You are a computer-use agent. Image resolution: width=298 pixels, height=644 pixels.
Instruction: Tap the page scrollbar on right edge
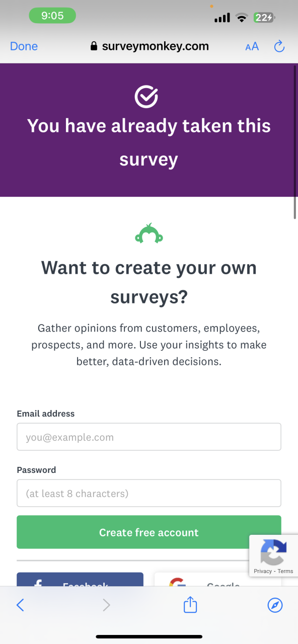coord(295,141)
